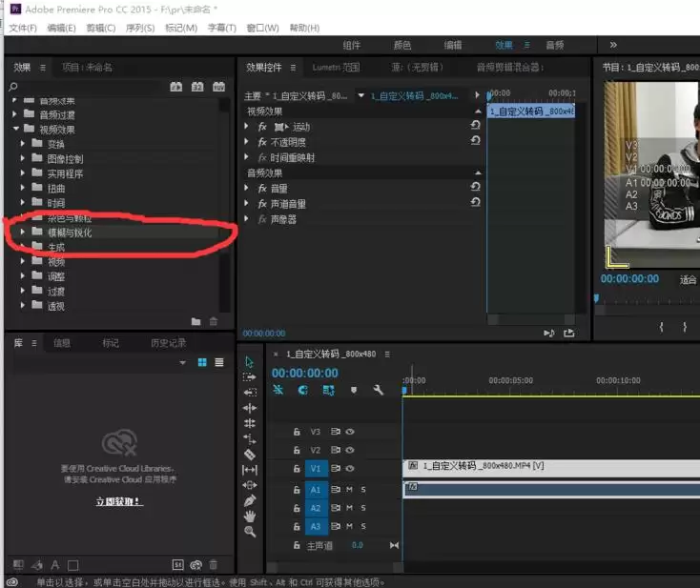Collapse the 视频效果 folder
This screenshot has height=588, width=700.
[16, 130]
